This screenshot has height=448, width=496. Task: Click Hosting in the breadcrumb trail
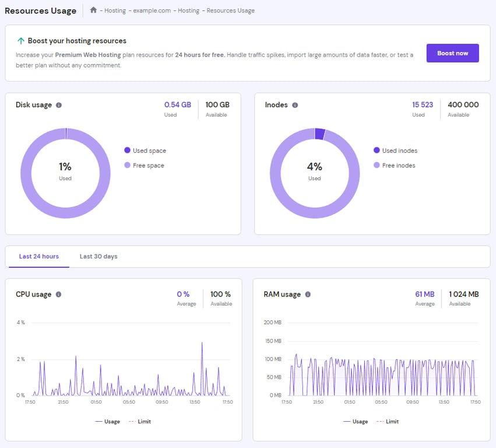click(x=115, y=10)
